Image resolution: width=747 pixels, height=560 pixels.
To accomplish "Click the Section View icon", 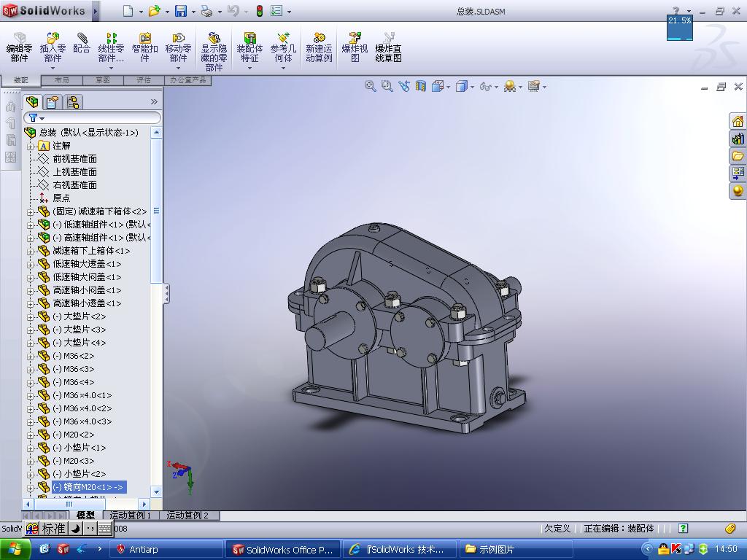I will [x=421, y=86].
